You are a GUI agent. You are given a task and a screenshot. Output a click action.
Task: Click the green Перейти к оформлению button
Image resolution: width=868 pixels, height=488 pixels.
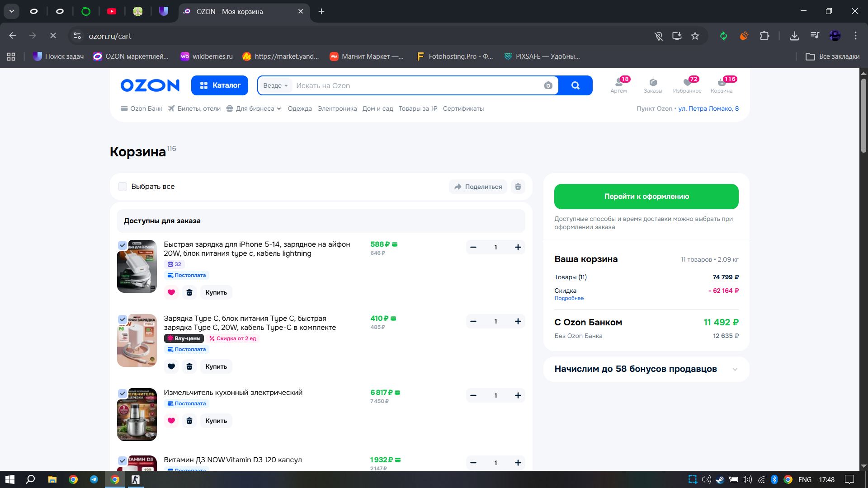[646, 197]
